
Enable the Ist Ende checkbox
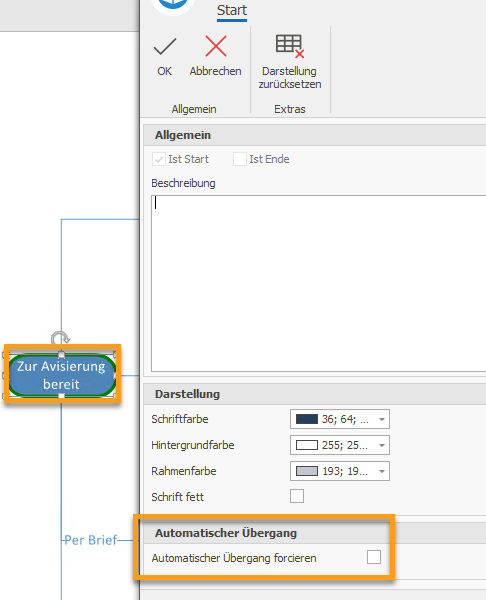(240, 159)
